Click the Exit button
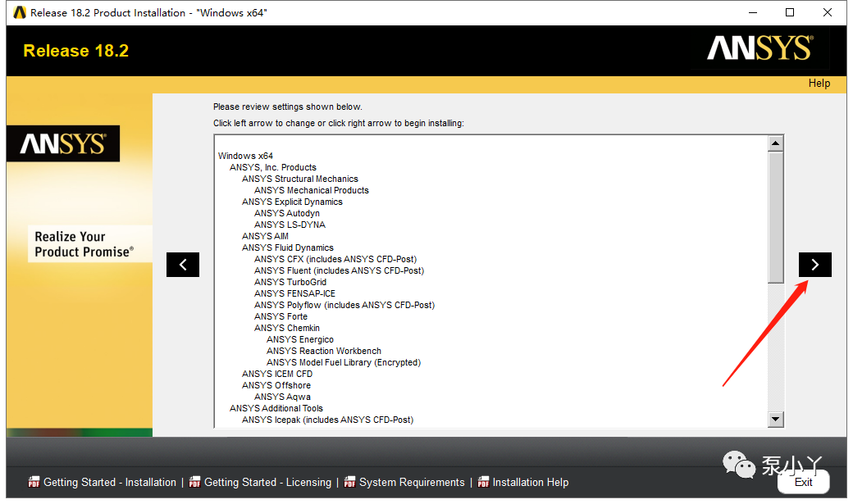Screen dimensions: 853x504 pyautogui.click(x=804, y=482)
